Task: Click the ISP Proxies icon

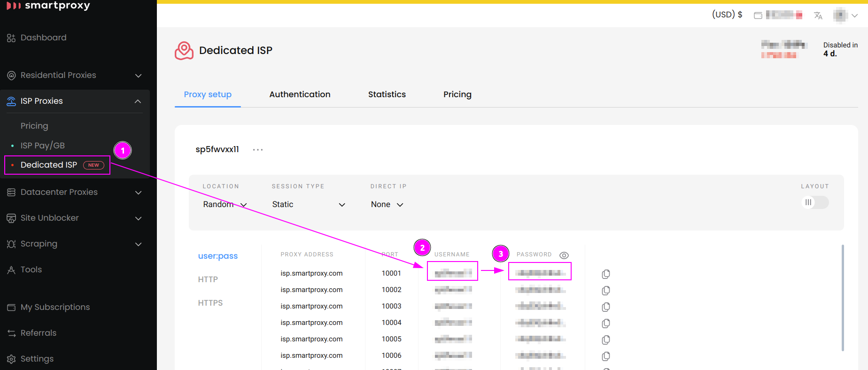Action: coord(11,101)
